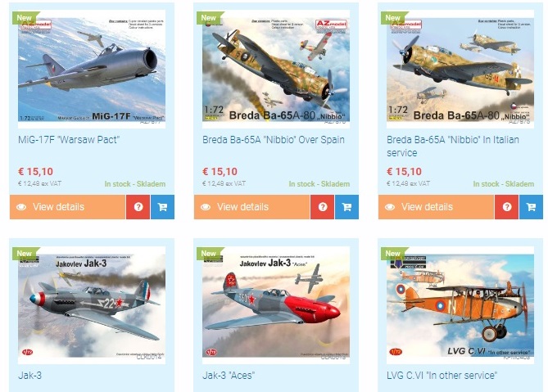Ask a question about MiG-17F kit
Viewport: 548px width, 392px height.
pyautogui.click(x=138, y=207)
